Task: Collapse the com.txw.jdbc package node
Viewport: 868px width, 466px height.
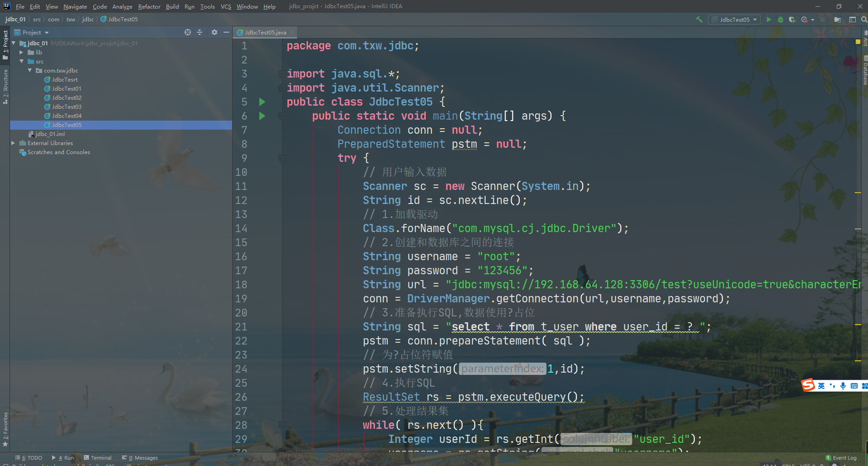Action: pyautogui.click(x=30, y=70)
